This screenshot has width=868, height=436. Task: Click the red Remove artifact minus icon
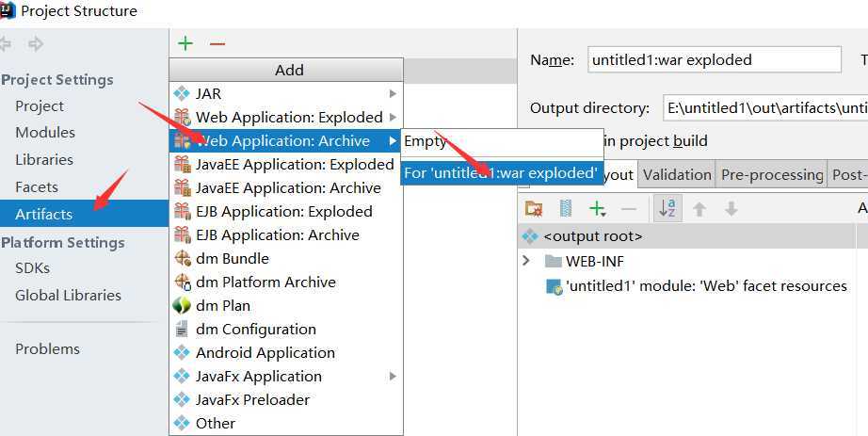217,43
